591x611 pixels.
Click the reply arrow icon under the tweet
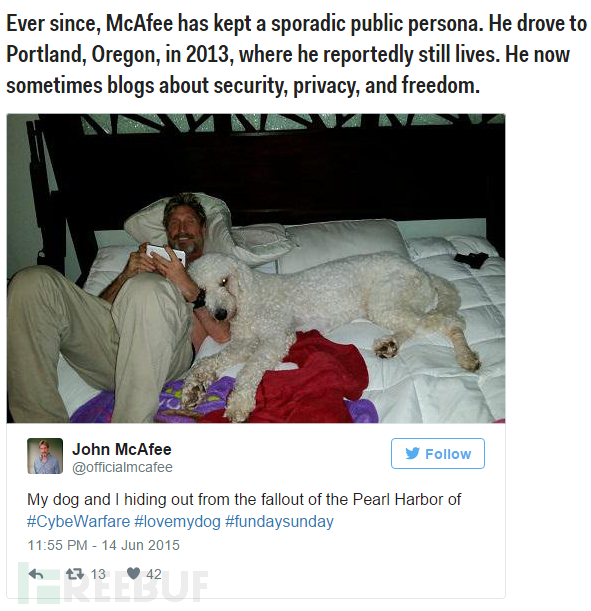pos(36,574)
